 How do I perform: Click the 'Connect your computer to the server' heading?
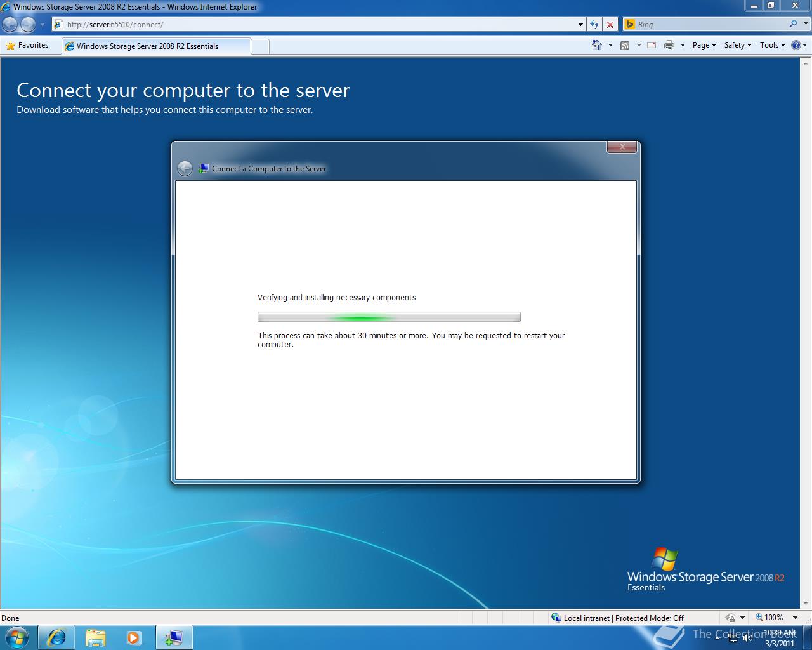[x=183, y=90]
